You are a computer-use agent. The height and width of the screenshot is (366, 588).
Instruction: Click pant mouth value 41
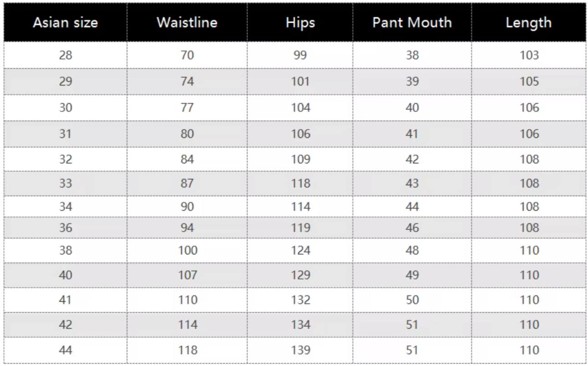412,134
